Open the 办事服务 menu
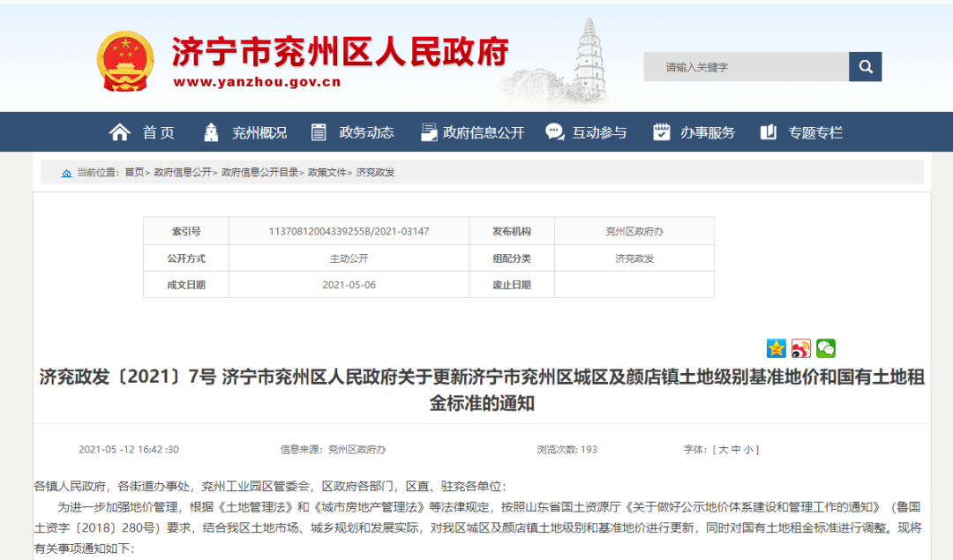The height and width of the screenshot is (560, 953). tap(694, 132)
